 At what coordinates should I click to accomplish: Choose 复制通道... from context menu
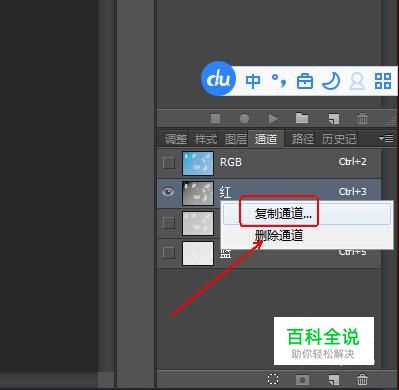(307, 214)
